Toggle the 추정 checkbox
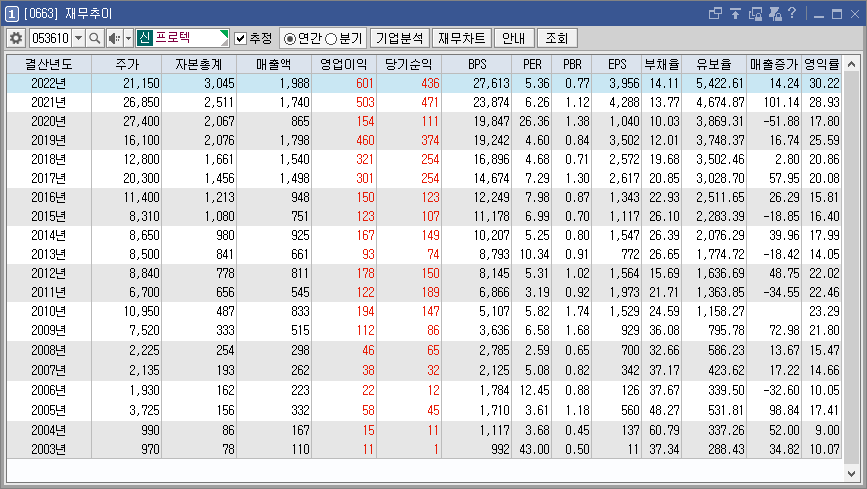 (x=241, y=38)
